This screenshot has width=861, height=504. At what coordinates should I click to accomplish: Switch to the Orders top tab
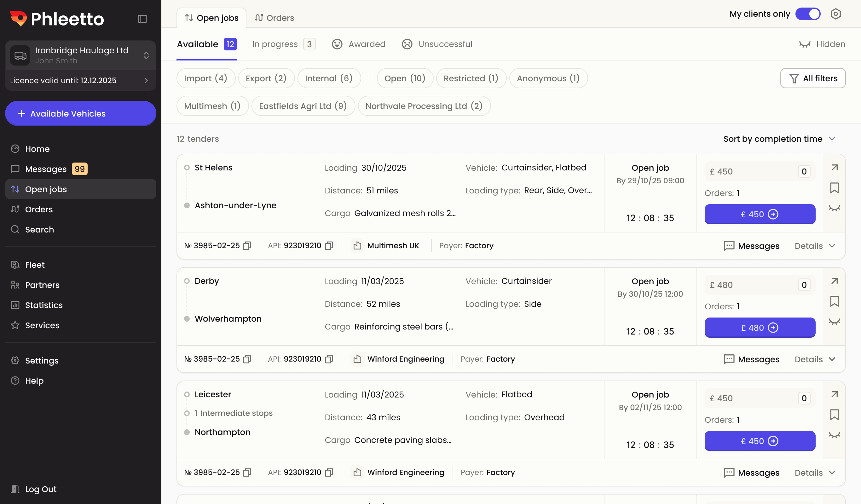274,18
